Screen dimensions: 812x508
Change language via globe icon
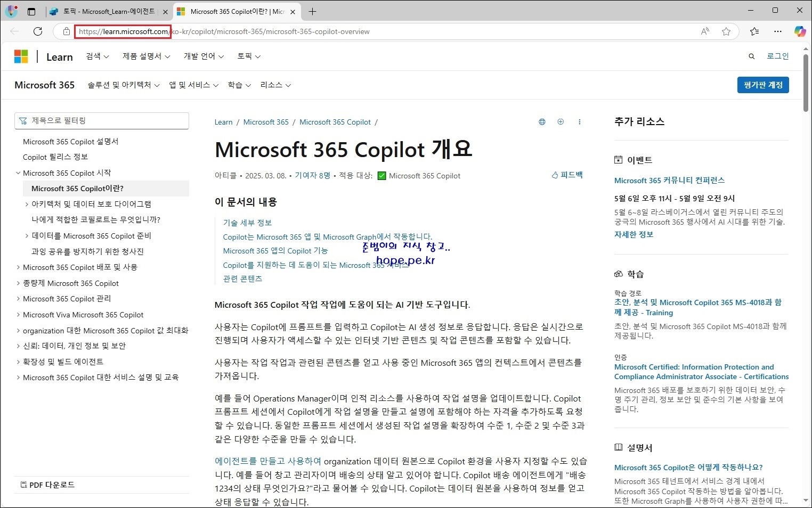pyautogui.click(x=542, y=122)
